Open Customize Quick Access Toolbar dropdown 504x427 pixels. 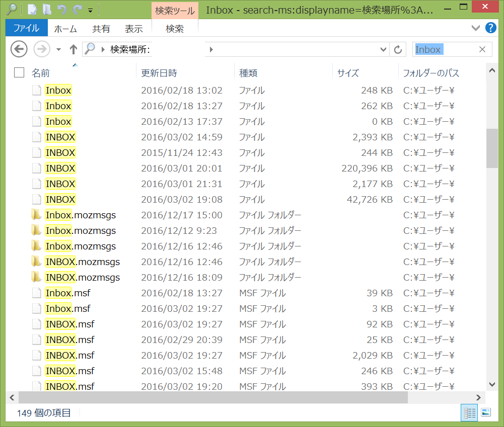(90, 10)
